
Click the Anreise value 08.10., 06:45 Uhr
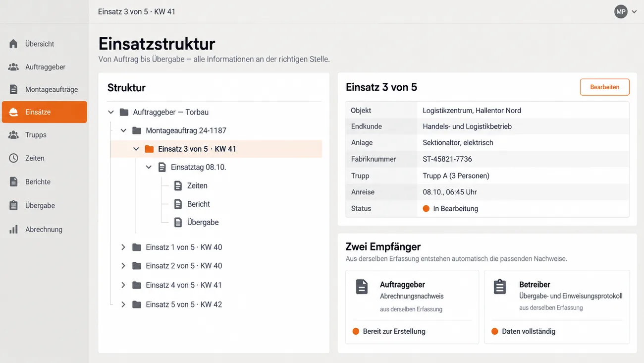point(450,192)
